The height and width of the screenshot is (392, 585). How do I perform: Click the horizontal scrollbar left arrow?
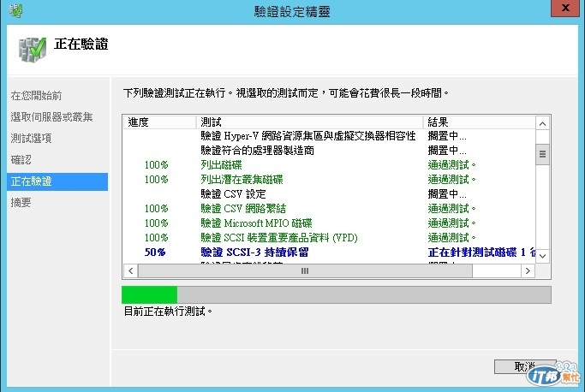tap(130, 270)
